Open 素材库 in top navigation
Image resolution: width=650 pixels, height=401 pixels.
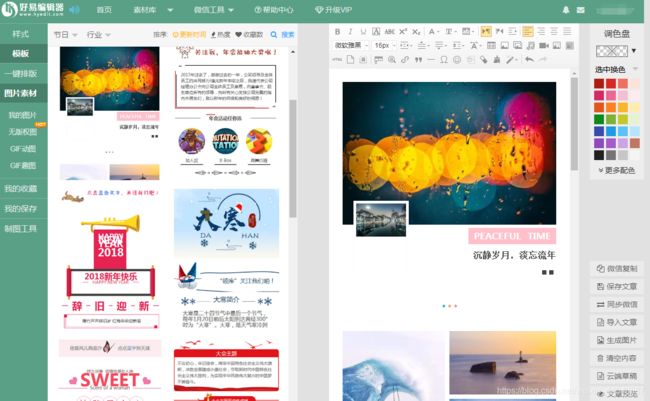click(x=152, y=10)
